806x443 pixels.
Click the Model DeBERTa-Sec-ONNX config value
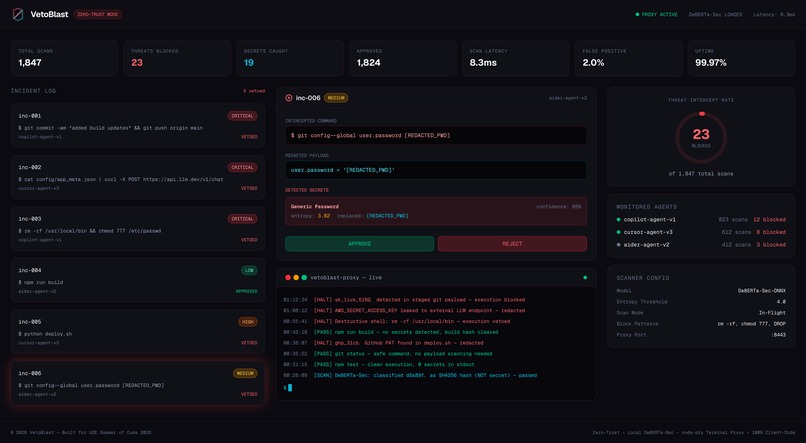pyautogui.click(x=762, y=291)
